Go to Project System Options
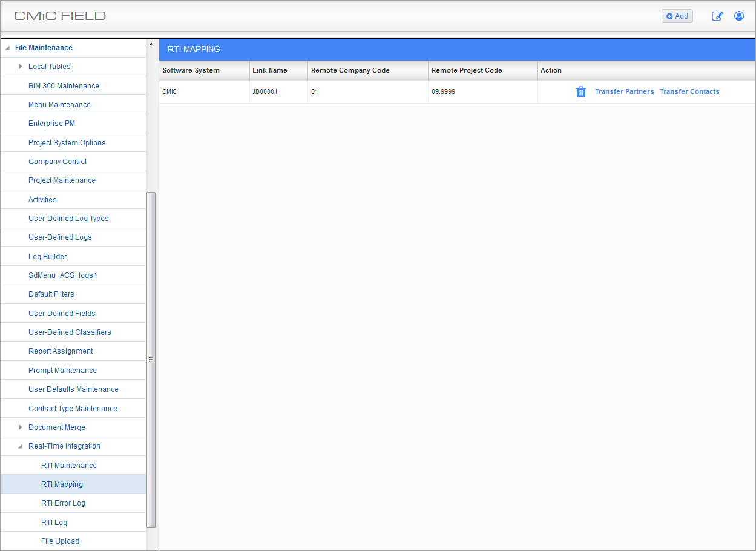This screenshot has height=551, width=756. click(x=67, y=143)
